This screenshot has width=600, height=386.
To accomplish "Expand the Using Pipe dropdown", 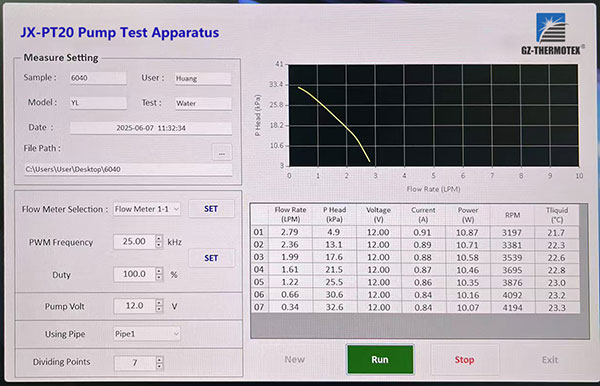I will pyautogui.click(x=147, y=334).
